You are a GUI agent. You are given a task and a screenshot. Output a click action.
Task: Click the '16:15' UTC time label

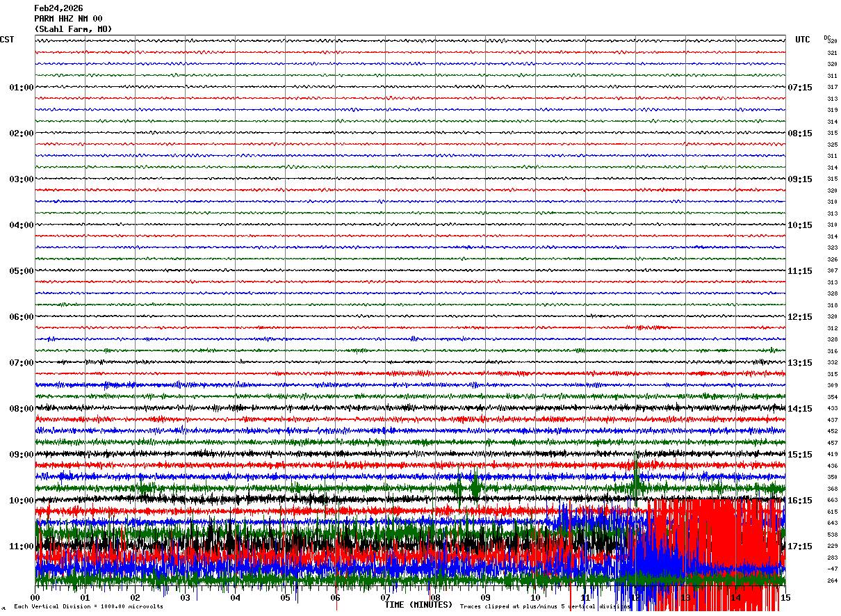click(800, 501)
